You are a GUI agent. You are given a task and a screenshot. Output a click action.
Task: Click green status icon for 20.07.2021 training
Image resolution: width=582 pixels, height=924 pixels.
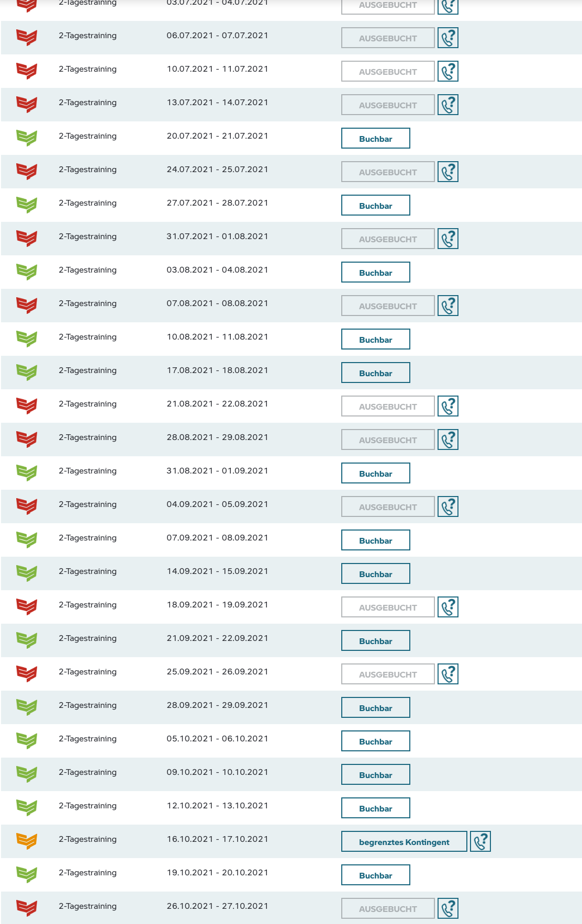click(27, 137)
